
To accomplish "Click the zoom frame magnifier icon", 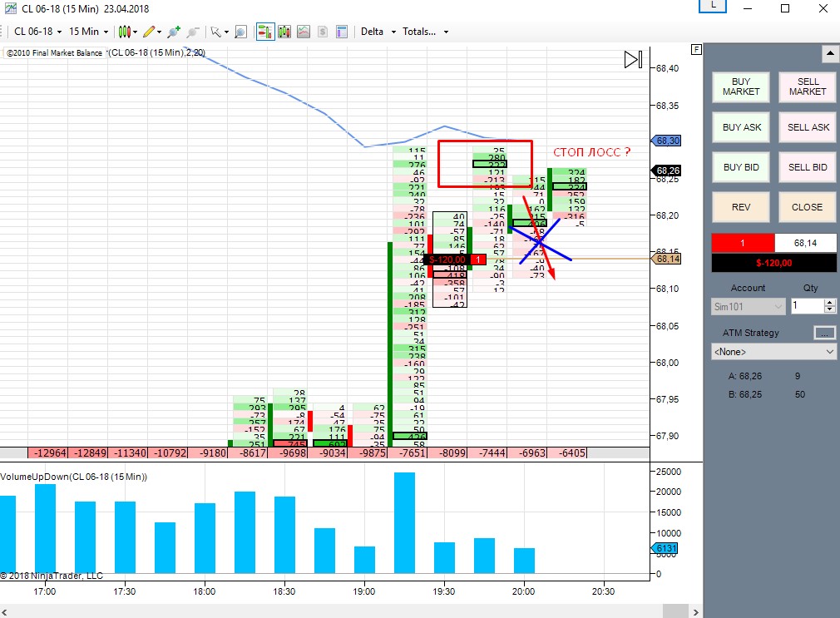I will [x=241, y=32].
